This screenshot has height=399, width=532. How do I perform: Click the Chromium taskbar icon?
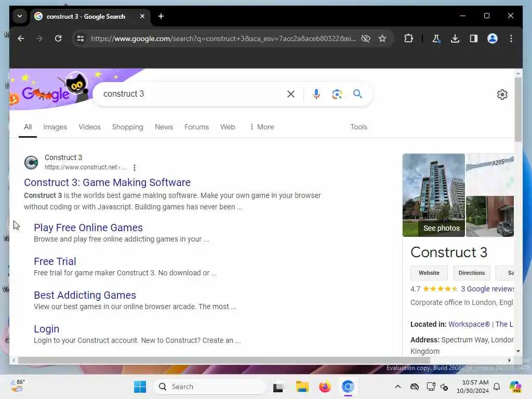pos(348,387)
